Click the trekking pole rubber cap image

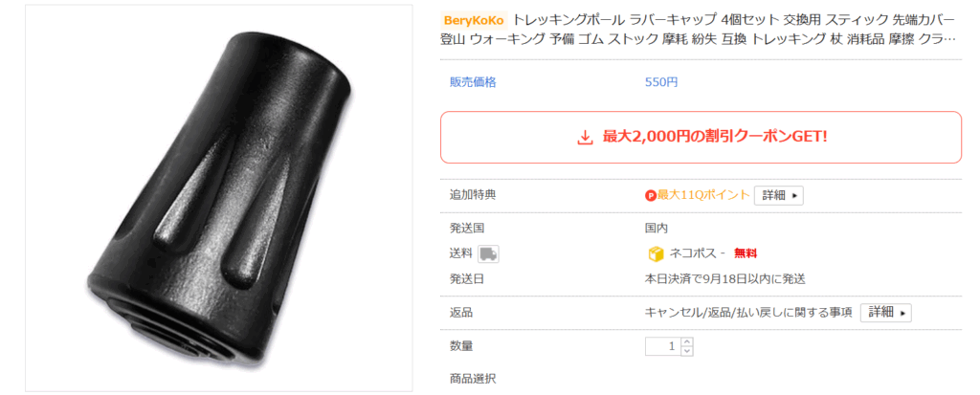coord(218,197)
